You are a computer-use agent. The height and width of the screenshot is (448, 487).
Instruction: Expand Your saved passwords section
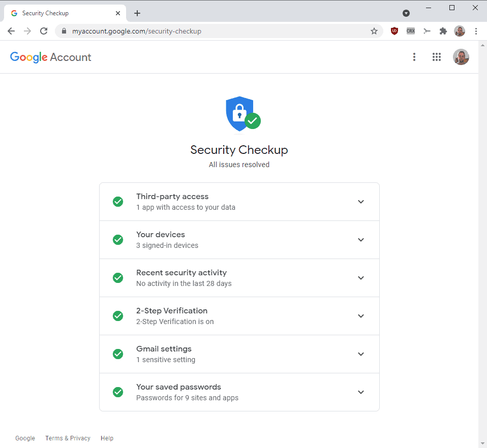pyautogui.click(x=361, y=392)
